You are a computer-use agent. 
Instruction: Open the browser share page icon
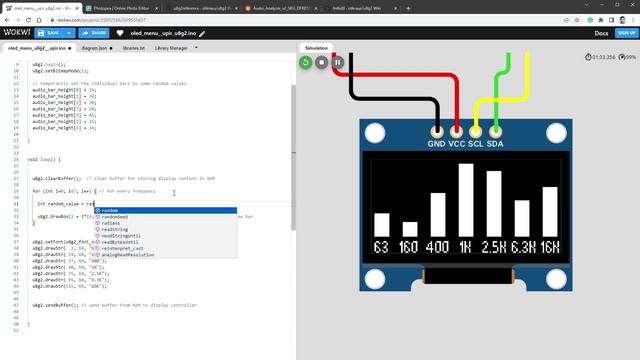coord(566,20)
